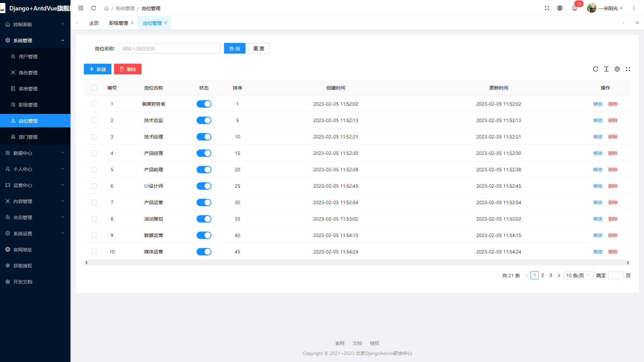The height and width of the screenshot is (362, 644).
Task: Click the table refresh icon
Action: (596, 69)
